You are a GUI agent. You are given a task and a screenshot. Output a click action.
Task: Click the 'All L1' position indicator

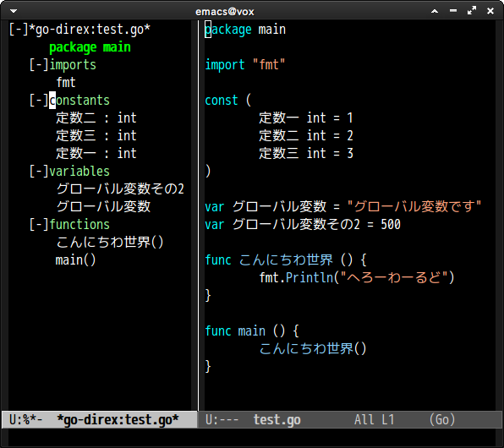(x=374, y=420)
